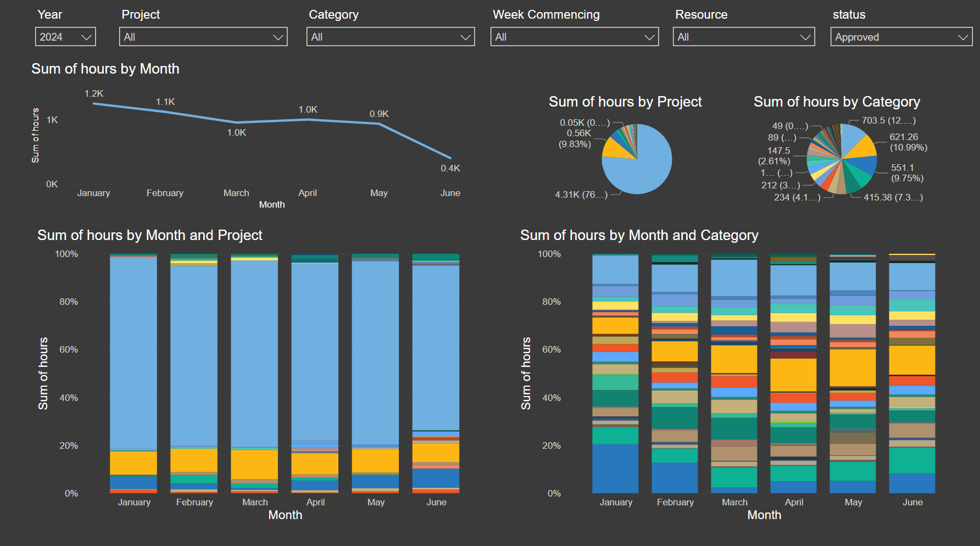The height and width of the screenshot is (546, 980).
Task: Click the 1.2K January data label
Action: [x=93, y=93]
